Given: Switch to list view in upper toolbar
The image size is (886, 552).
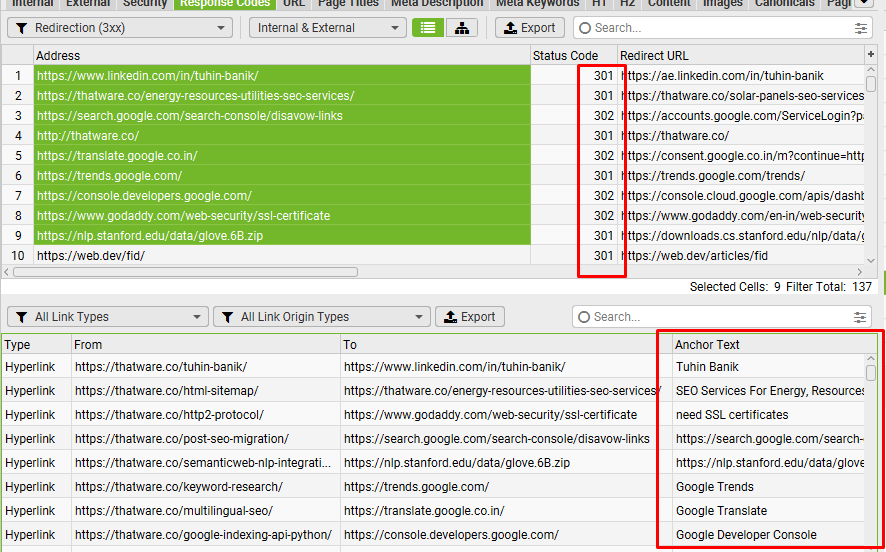Looking at the screenshot, I should point(428,28).
